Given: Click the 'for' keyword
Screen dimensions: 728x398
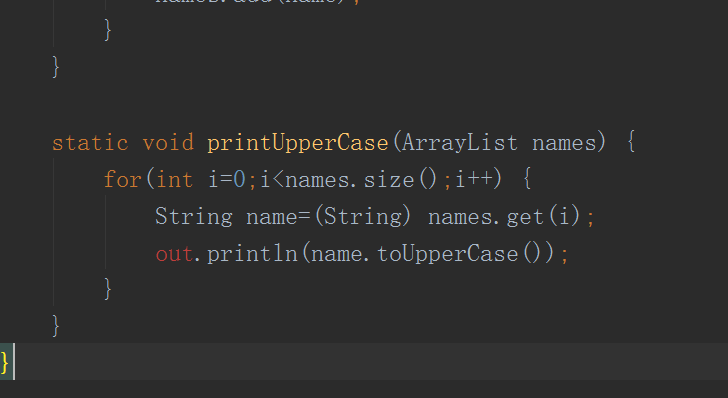Looking at the screenshot, I should 123,179.
